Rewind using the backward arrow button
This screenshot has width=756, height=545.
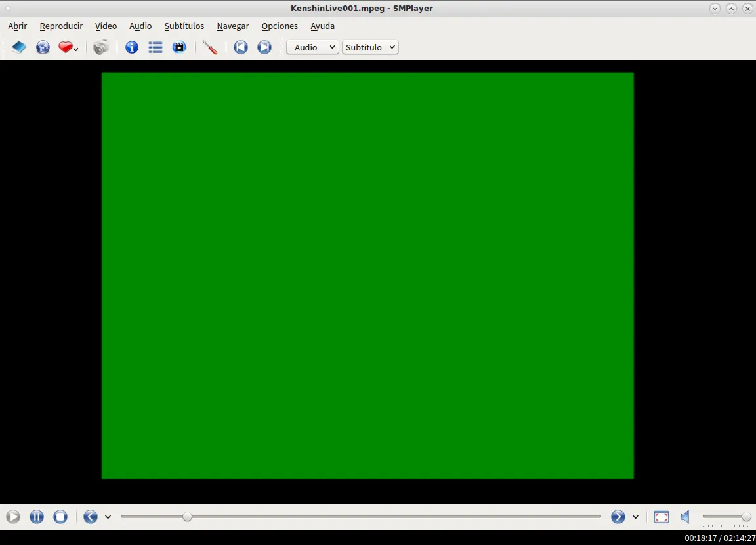coord(91,517)
